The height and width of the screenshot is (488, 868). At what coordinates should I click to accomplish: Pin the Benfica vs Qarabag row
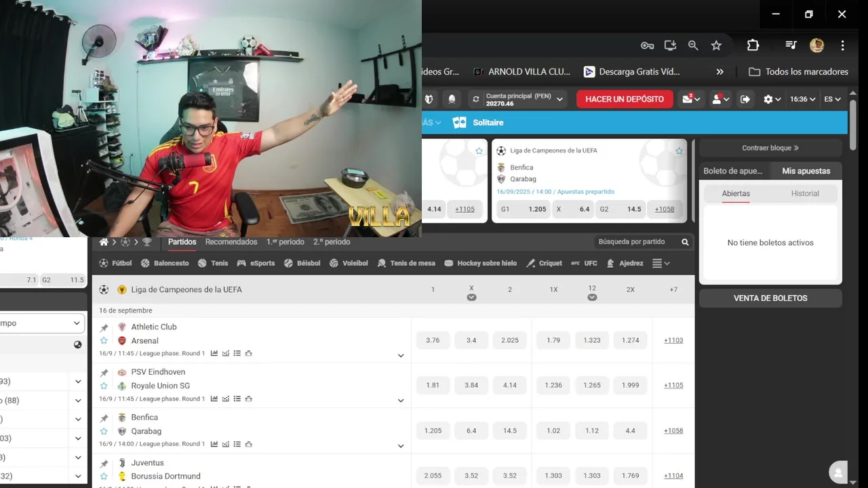(x=104, y=418)
